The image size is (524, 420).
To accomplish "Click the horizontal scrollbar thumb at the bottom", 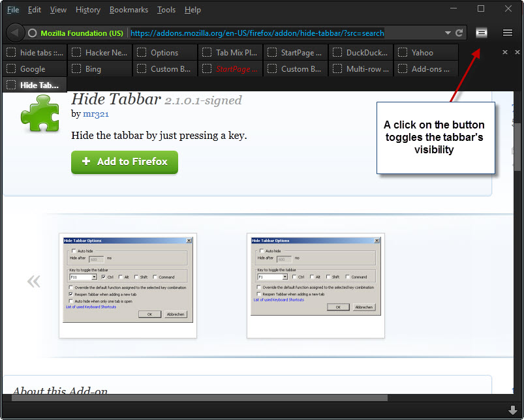I will 200,398.
